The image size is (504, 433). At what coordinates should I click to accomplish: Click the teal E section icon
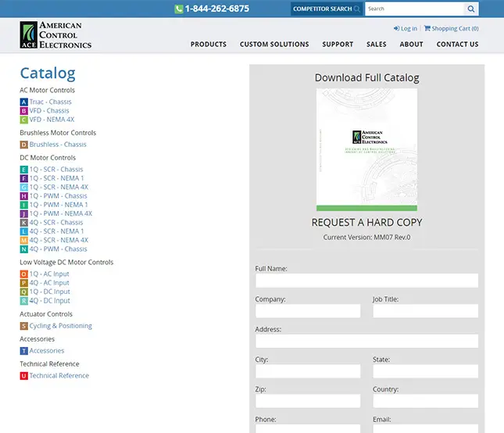23,170
